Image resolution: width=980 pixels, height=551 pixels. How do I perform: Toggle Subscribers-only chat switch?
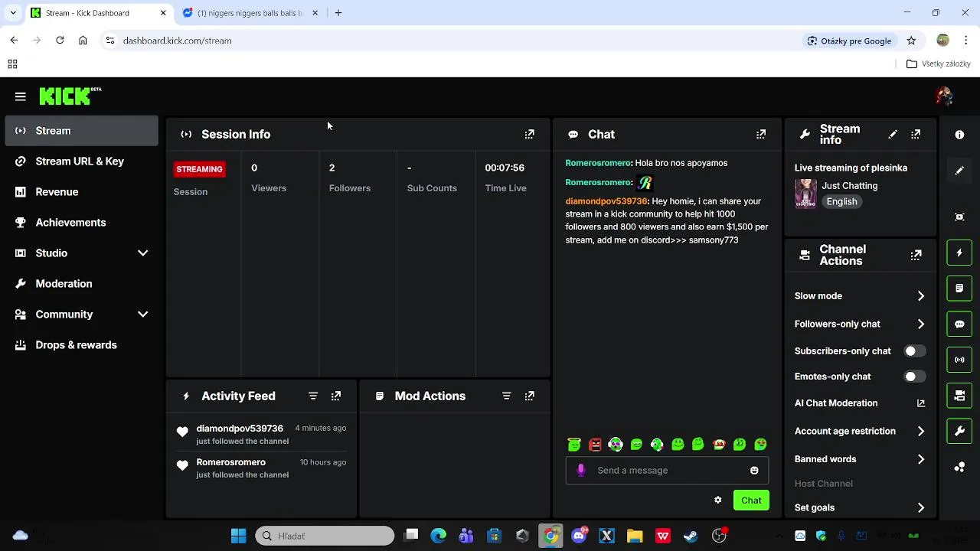pyautogui.click(x=915, y=350)
